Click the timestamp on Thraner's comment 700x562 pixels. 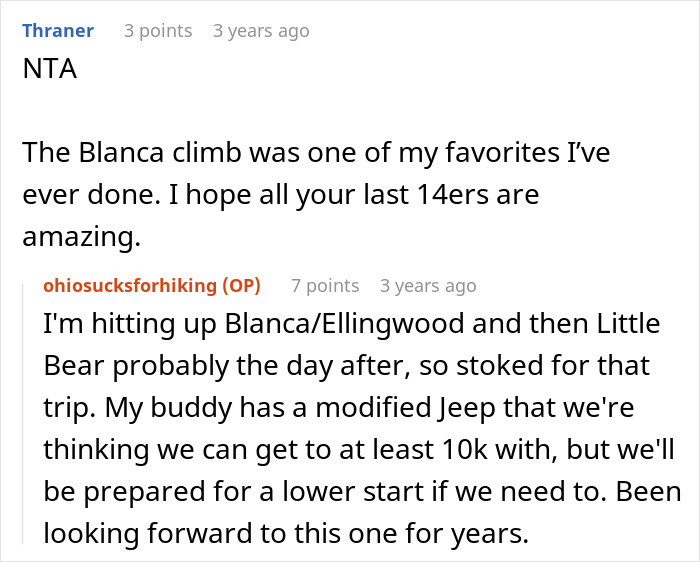click(261, 31)
